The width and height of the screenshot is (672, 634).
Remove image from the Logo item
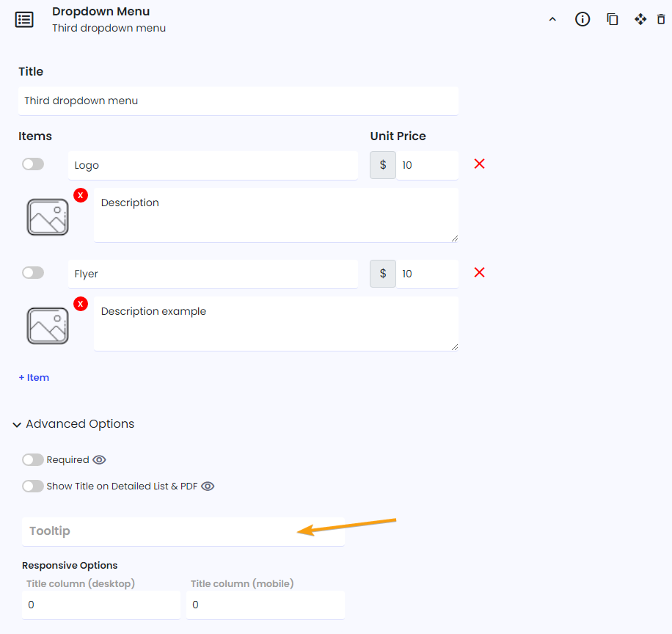point(81,195)
